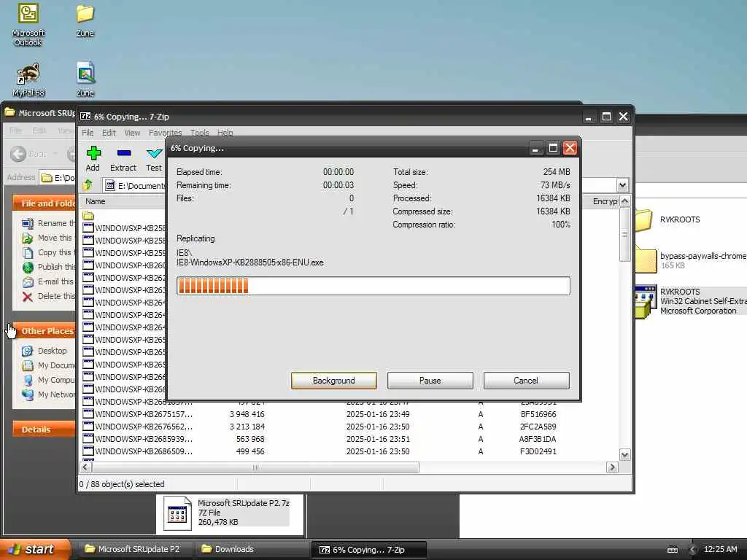Open the Favorites menu in 7-Zip
The width and height of the screenshot is (747, 560).
pyautogui.click(x=166, y=133)
